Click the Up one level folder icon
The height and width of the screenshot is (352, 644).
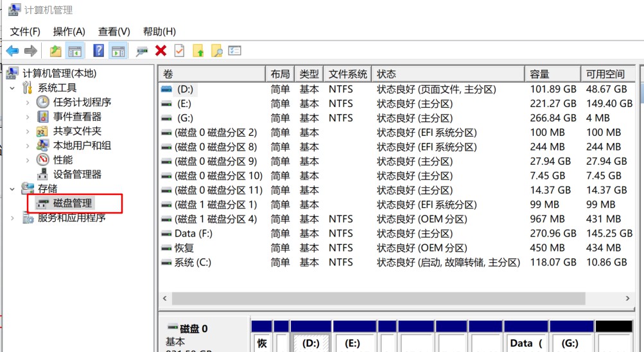pos(55,51)
